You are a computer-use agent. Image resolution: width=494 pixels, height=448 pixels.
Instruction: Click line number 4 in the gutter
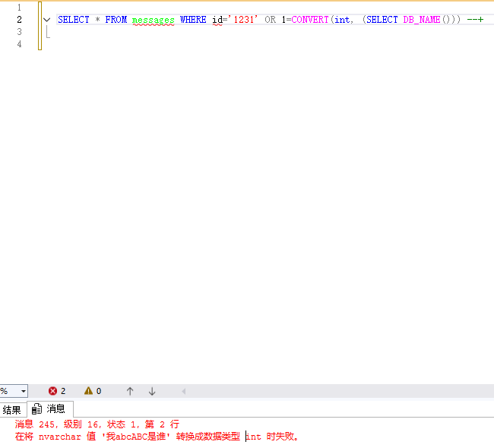pos(19,44)
